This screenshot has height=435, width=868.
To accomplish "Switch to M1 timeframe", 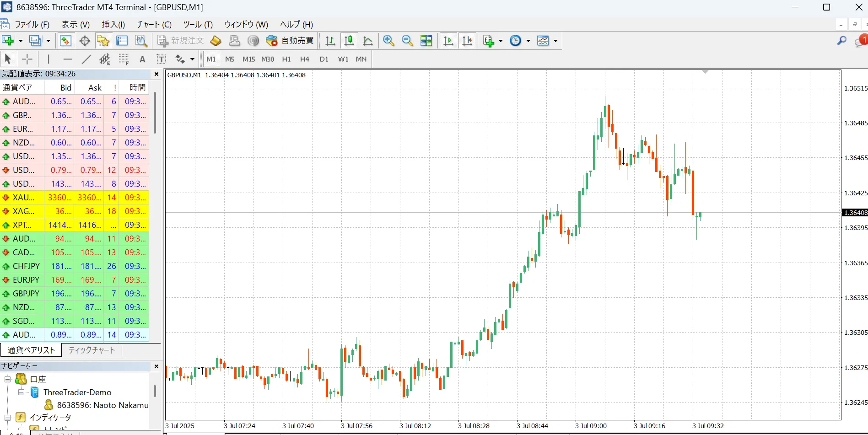I will (x=211, y=59).
